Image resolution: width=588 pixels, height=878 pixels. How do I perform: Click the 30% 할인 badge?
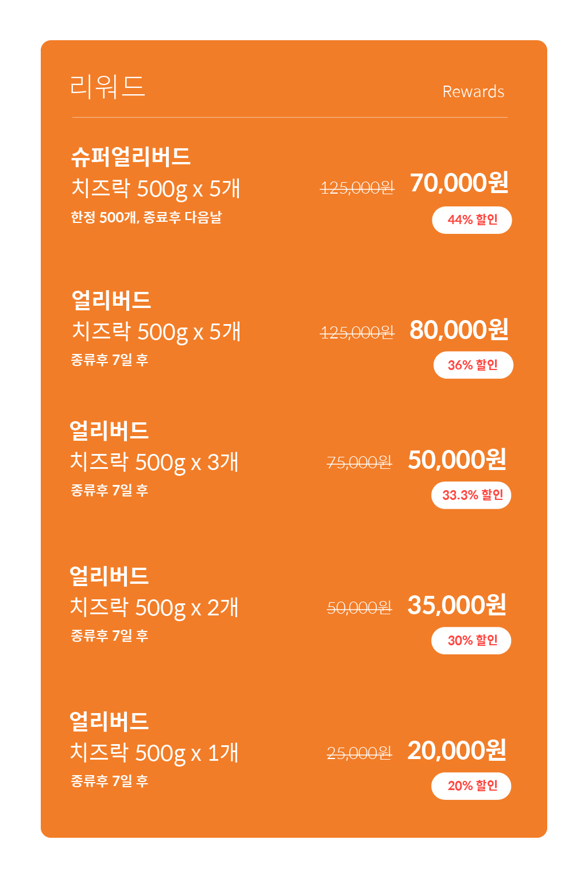471,641
